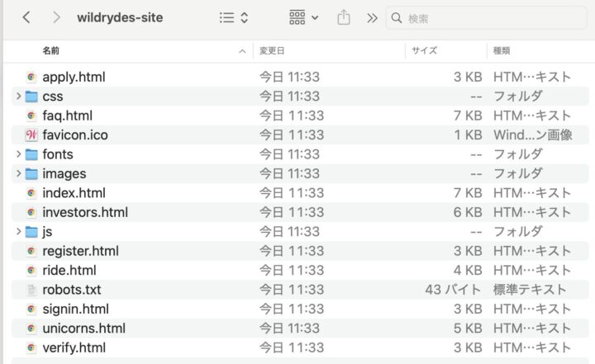Select the robots.txt text file icon
The height and width of the screenshot is (364, 595).
pyautogui.click(x=31, y=290)
